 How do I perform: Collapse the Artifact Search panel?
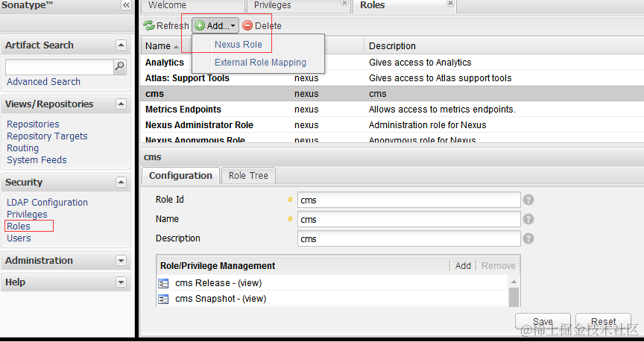121,45
